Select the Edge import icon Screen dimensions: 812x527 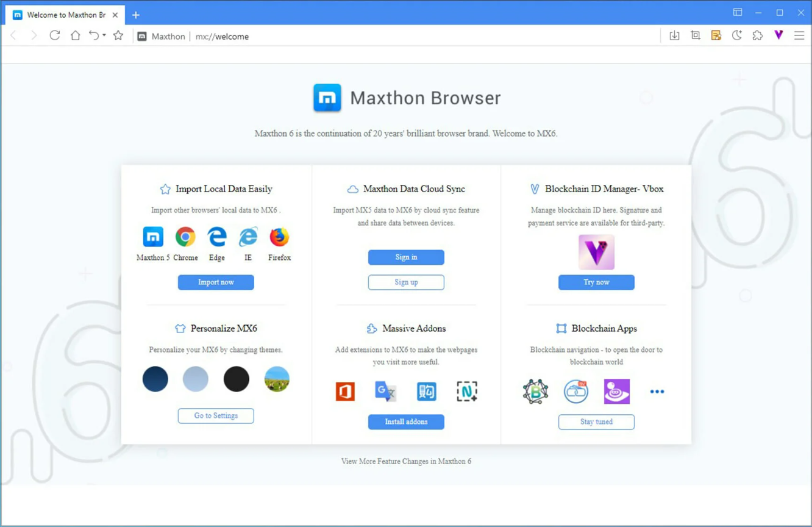tap(217, 236)
